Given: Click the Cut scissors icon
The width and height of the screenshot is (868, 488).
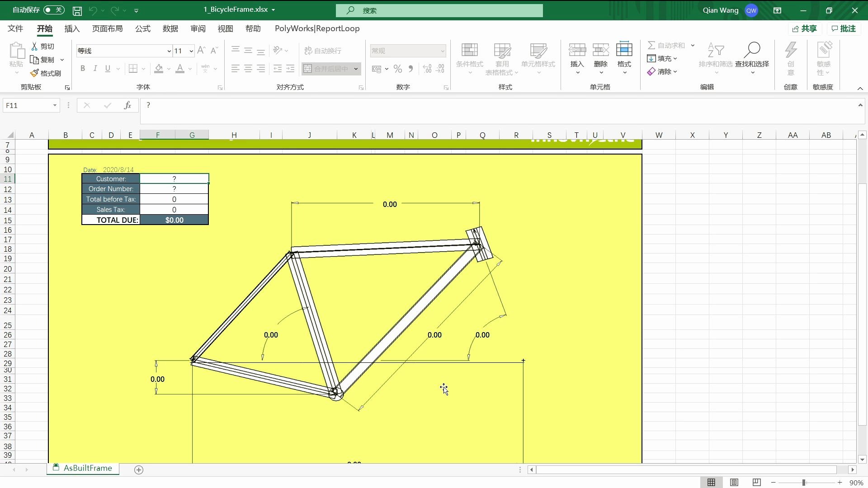Looking at the screenshot, I should coord(34,46).
